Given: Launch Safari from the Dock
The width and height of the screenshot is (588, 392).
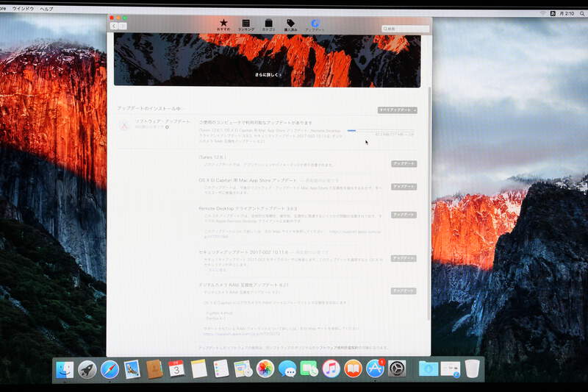Looking at the screenshot, I should [x=110, y=370].
